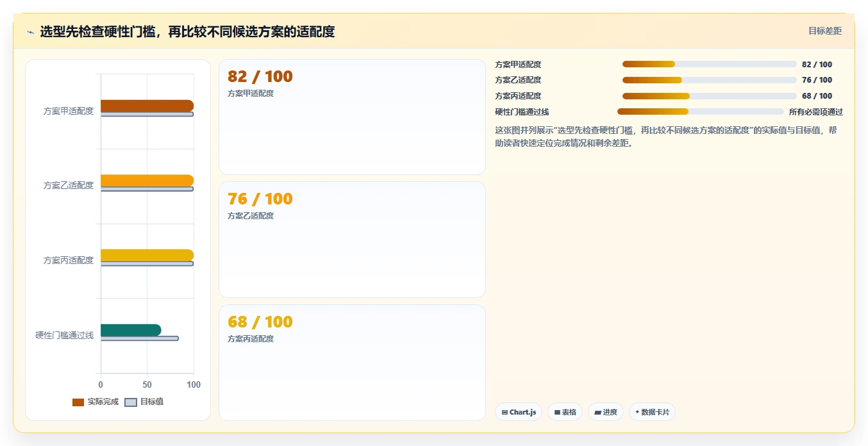868x446 pixels.
Task: Click the progress bar in the 方案乙适配度 row
Action: (710, 80)
